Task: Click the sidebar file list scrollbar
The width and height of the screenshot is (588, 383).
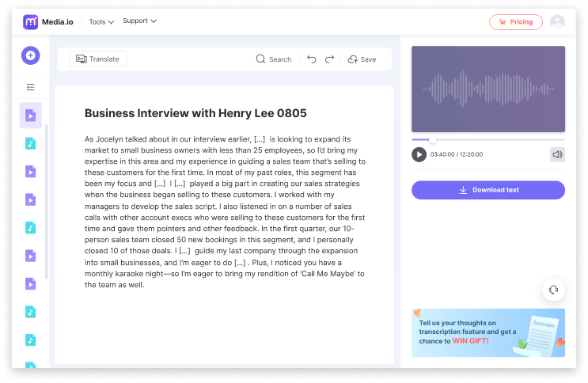Action: (x=47, y=202)
